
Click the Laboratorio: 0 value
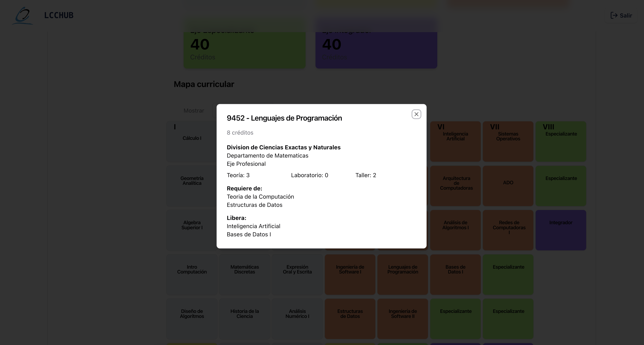point(310,175)
